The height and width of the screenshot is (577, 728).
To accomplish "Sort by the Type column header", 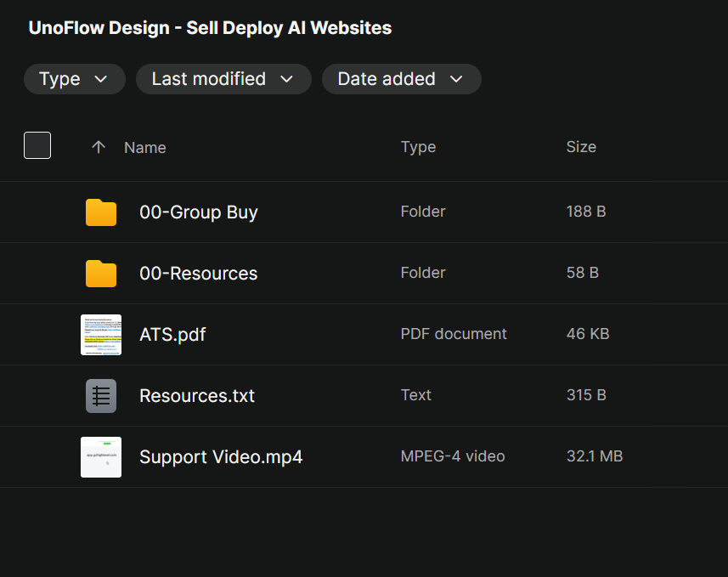I will tap(418, 147).
